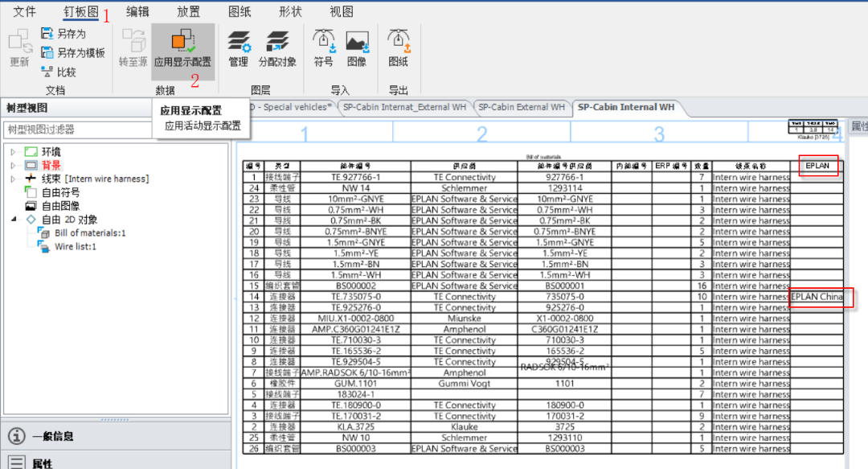Select Wire list:1 tree item

76,247
